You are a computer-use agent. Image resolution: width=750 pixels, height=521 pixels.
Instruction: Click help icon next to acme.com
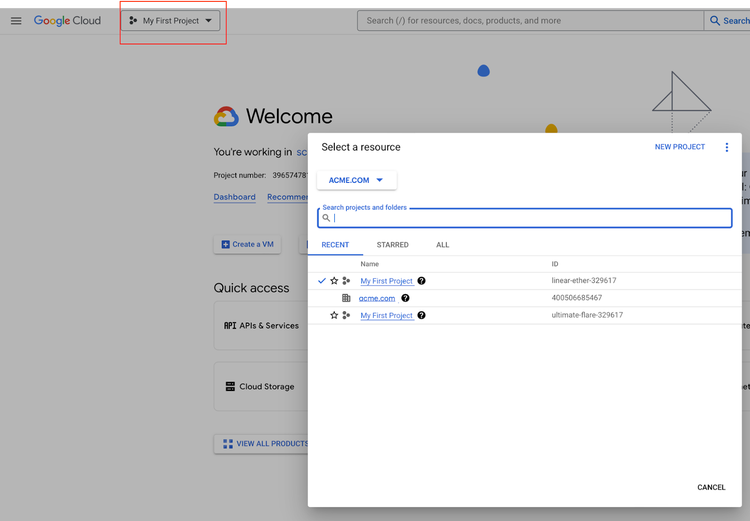pyautogui.click(x=405, y=298)
